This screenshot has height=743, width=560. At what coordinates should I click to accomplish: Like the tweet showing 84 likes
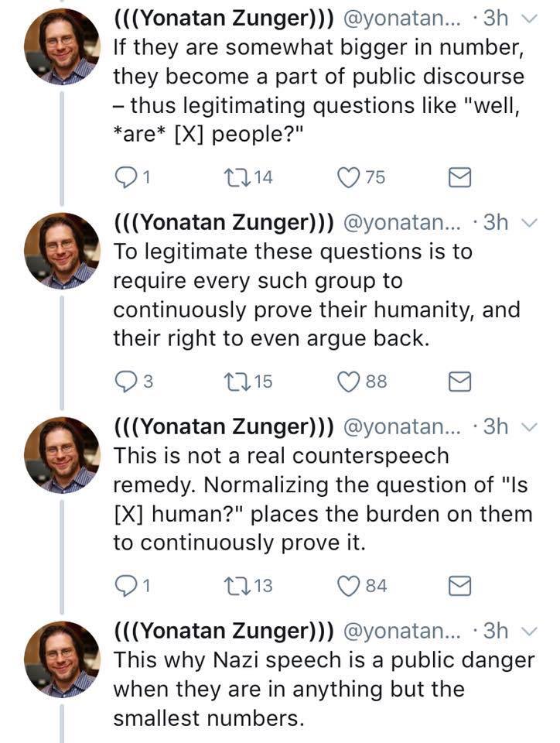tap(350, 586)
